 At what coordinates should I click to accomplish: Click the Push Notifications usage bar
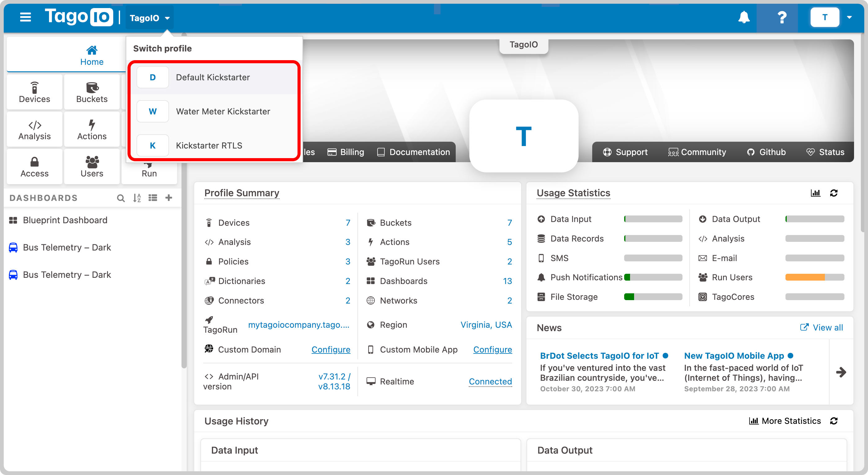653,277
